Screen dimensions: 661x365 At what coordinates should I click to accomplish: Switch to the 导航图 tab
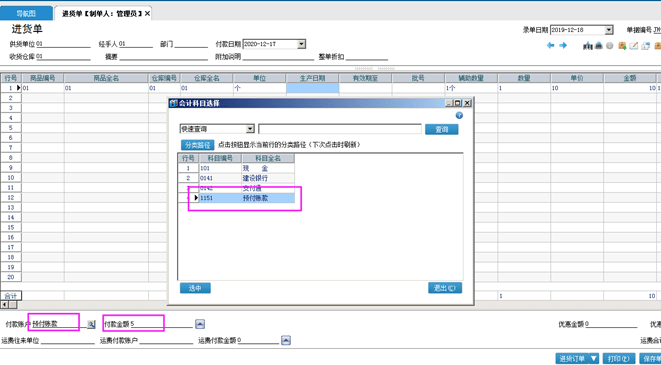[26, 13]
